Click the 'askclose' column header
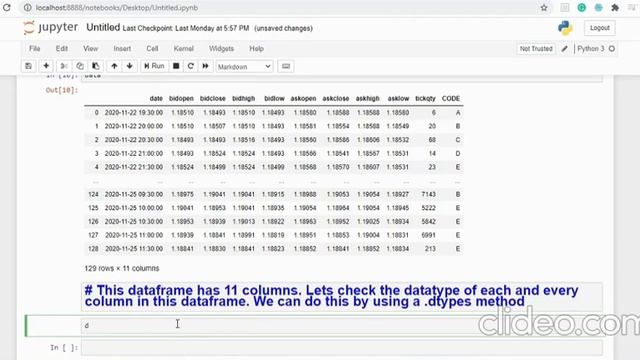Viewport: 640px width, 360px height. pos(336,98)
